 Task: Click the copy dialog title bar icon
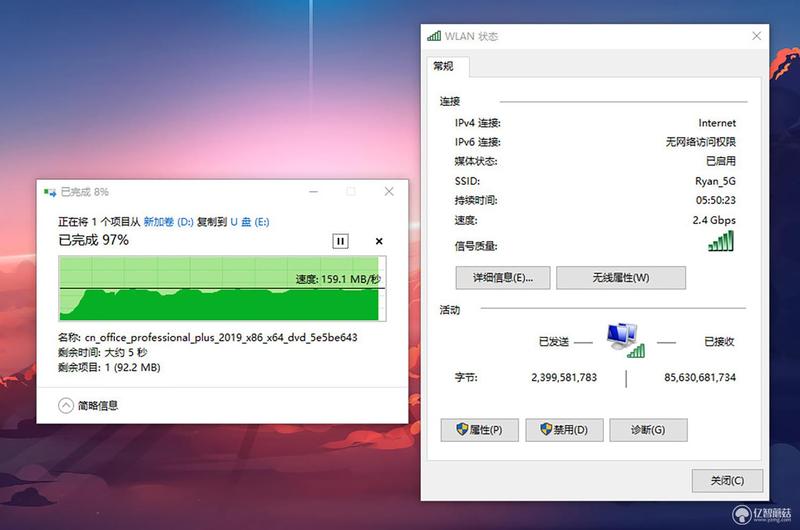click(50, 192)
